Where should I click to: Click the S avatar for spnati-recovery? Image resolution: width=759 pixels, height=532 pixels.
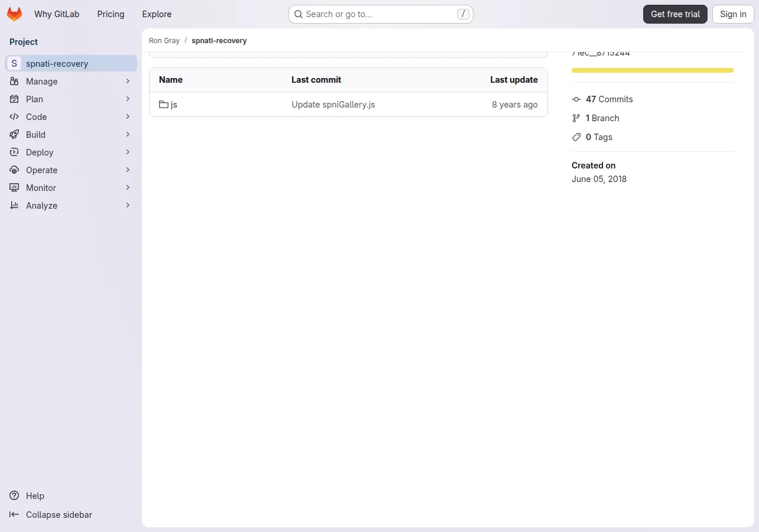[14, 63]
